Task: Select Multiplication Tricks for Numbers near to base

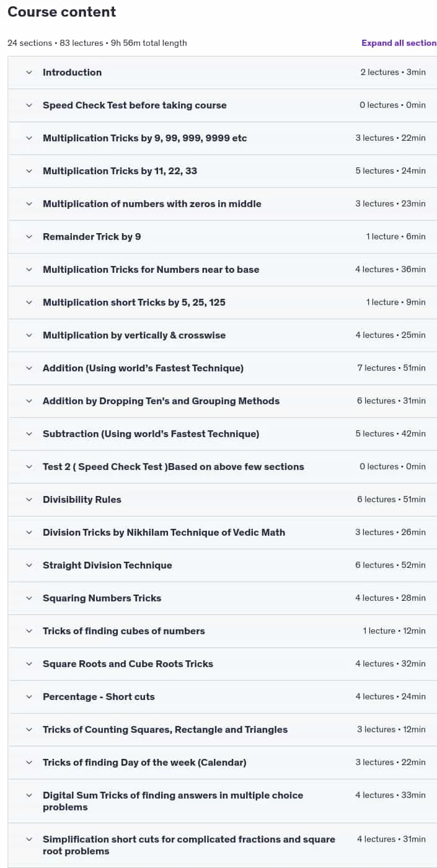Action: point(223,270)
